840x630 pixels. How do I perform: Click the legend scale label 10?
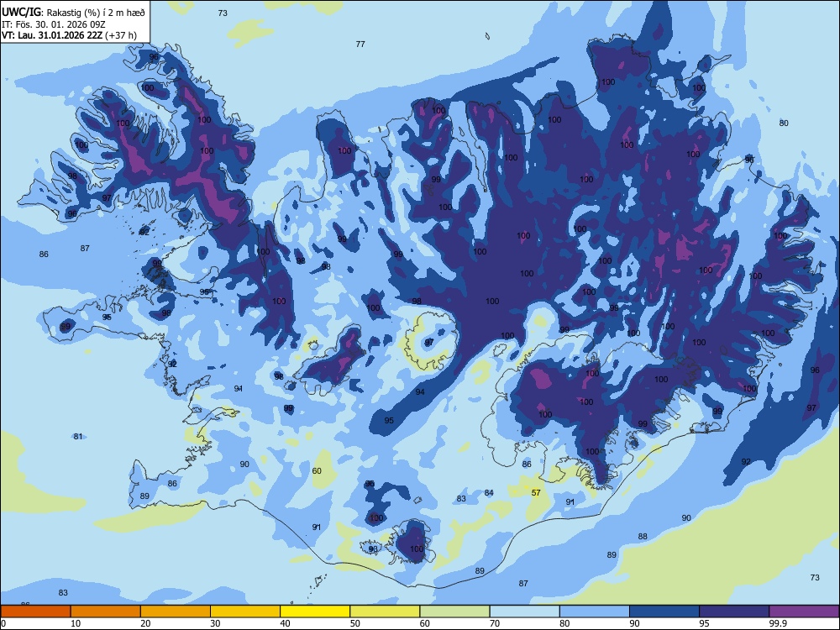click(x=76, y=623)
